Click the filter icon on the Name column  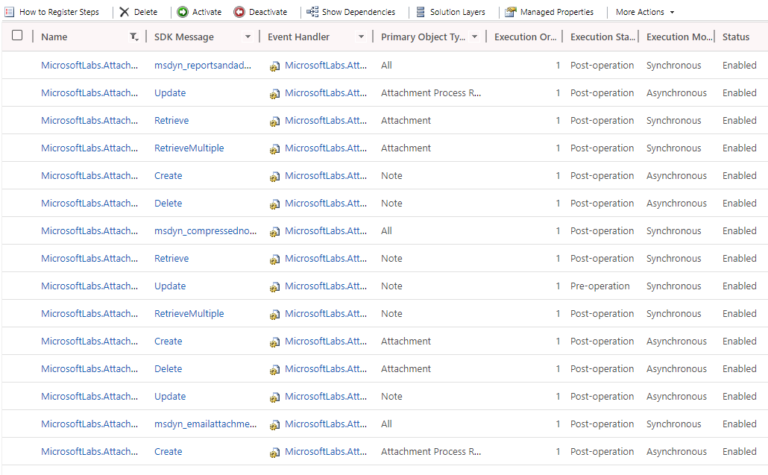tap(134, 37)
